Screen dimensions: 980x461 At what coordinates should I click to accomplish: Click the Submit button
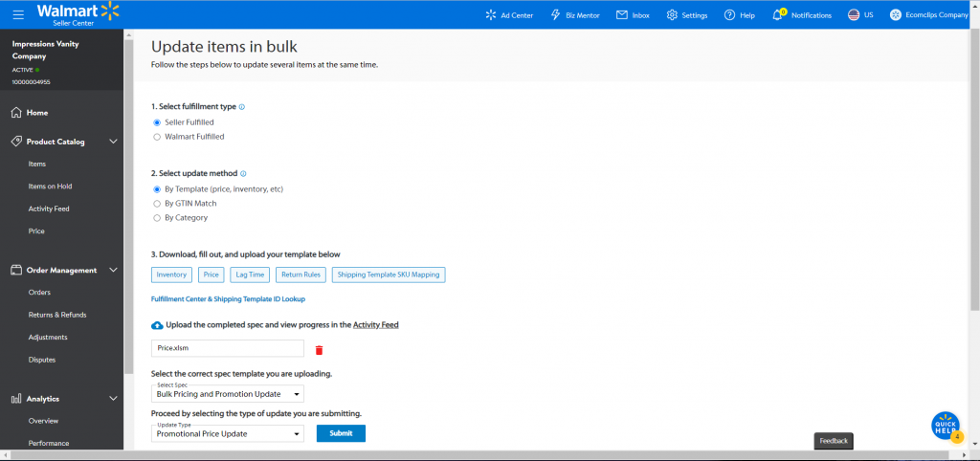click(x=341, y=433)
